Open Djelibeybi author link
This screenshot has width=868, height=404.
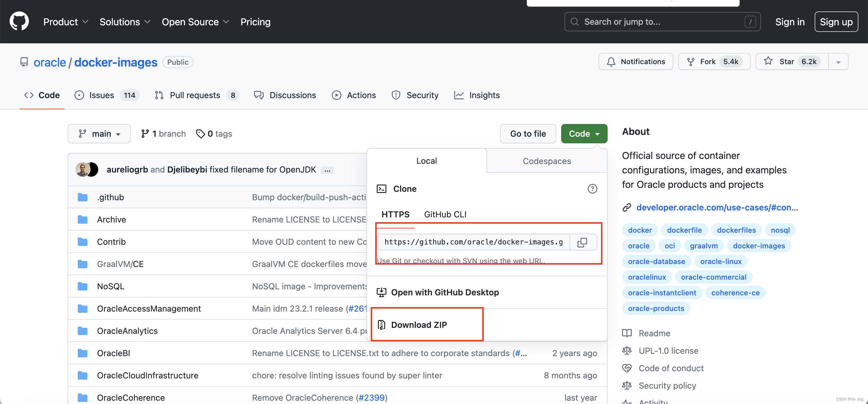(187, 170)
